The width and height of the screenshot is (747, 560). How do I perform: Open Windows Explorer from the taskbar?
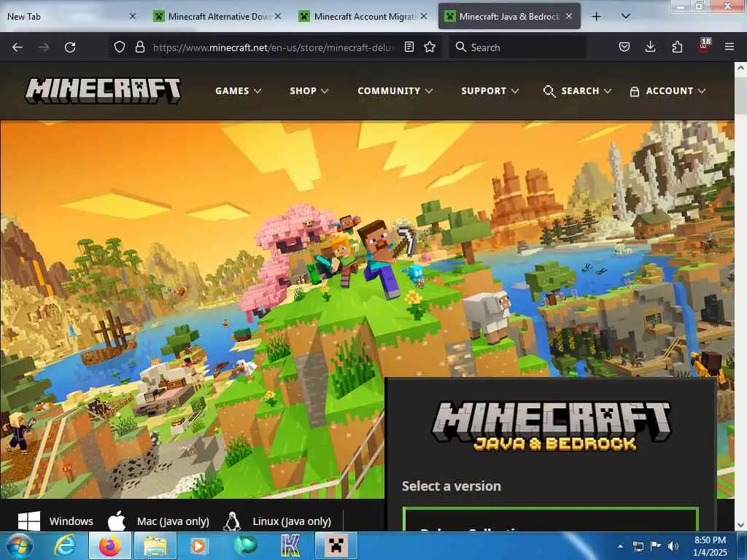155,545
